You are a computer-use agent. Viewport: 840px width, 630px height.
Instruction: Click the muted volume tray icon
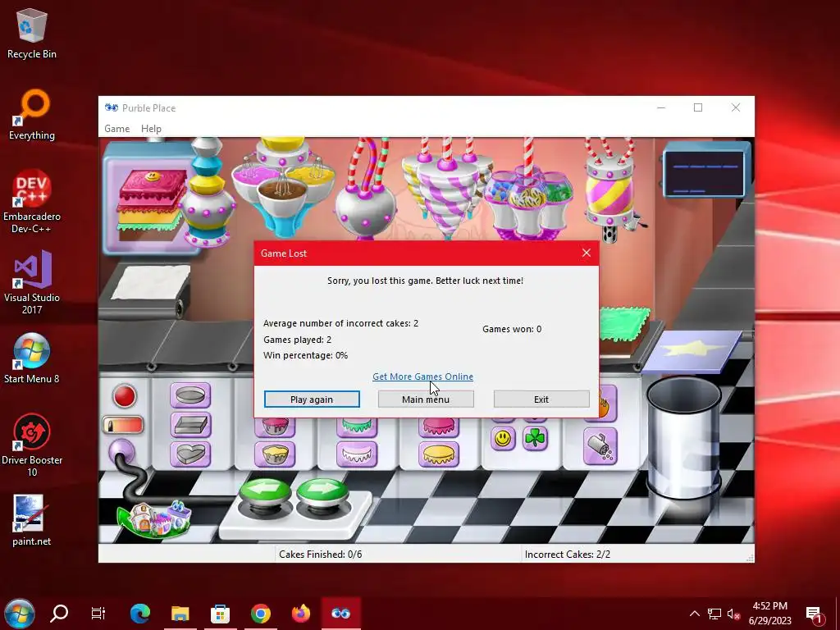[x=733, y=614]
